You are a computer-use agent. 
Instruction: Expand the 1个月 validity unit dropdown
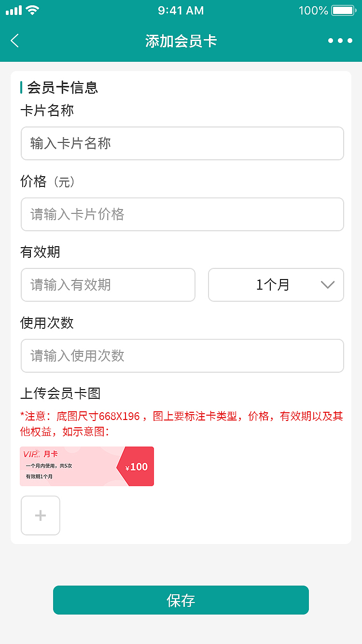pyautogui.click(x=276, y=285)
